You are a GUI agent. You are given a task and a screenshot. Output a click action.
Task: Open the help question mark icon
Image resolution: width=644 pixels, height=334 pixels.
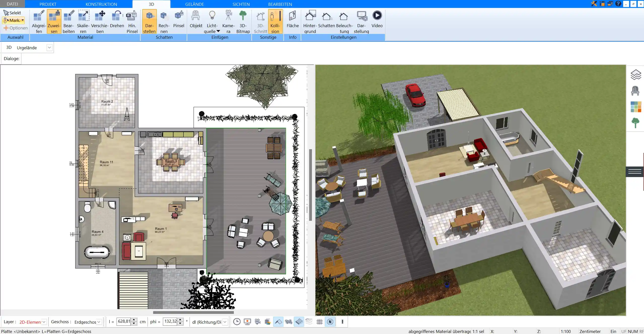pyautogui.click(x=618, y=4)
